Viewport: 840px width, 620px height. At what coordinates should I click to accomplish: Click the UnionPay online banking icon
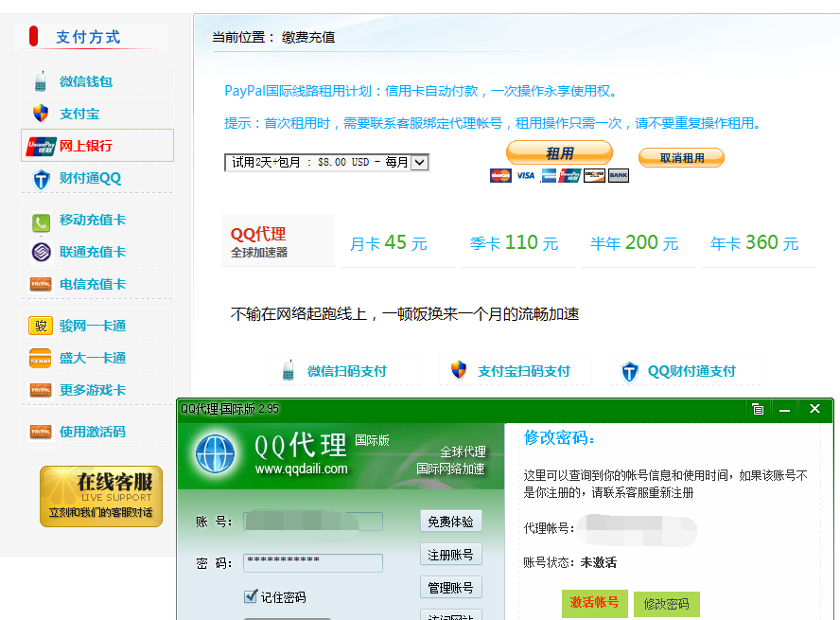click(41, 146)
